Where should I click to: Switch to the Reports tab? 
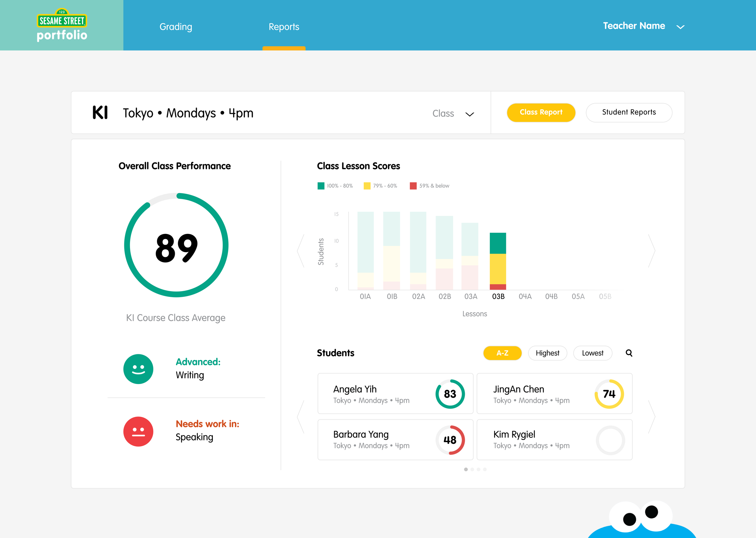coord(284,27)
